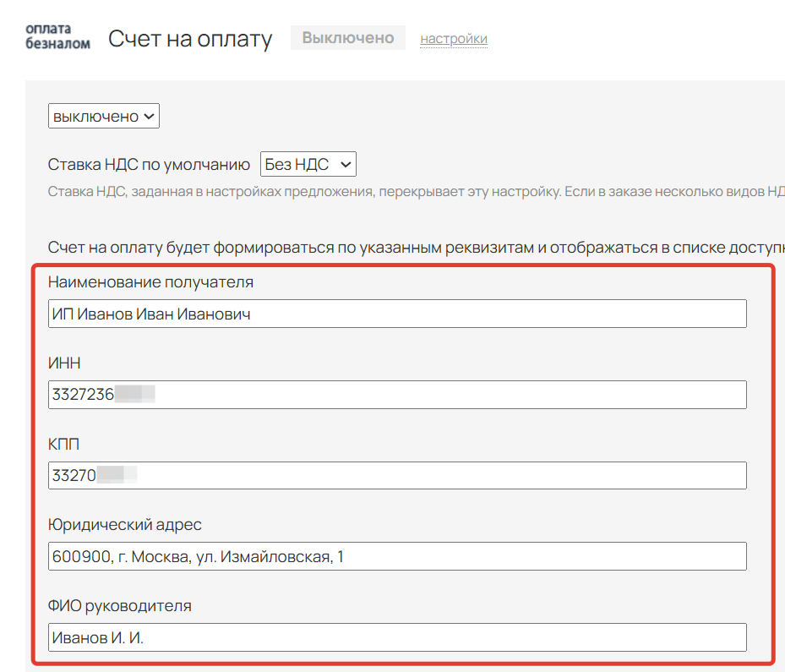Image resolution: width=785 pixels, height=672 pixels.
Task: Click the оплата безналом logo icon
Action: [x=57, y=36]
